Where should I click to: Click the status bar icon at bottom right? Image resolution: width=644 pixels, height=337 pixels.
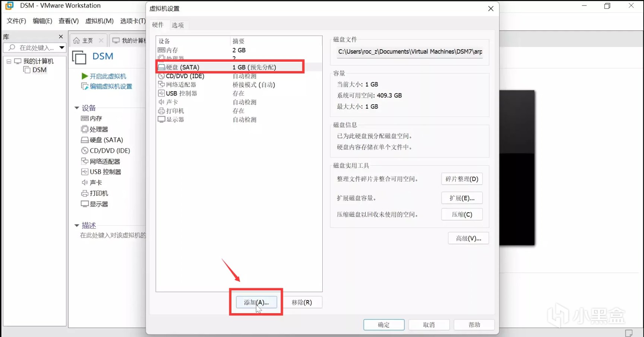(x=629, y=333)
